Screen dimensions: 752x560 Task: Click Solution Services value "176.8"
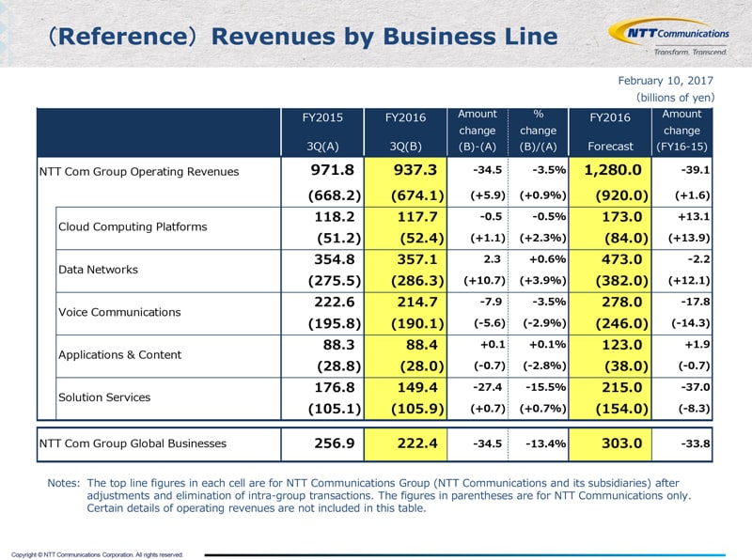(x=335, y=387)
